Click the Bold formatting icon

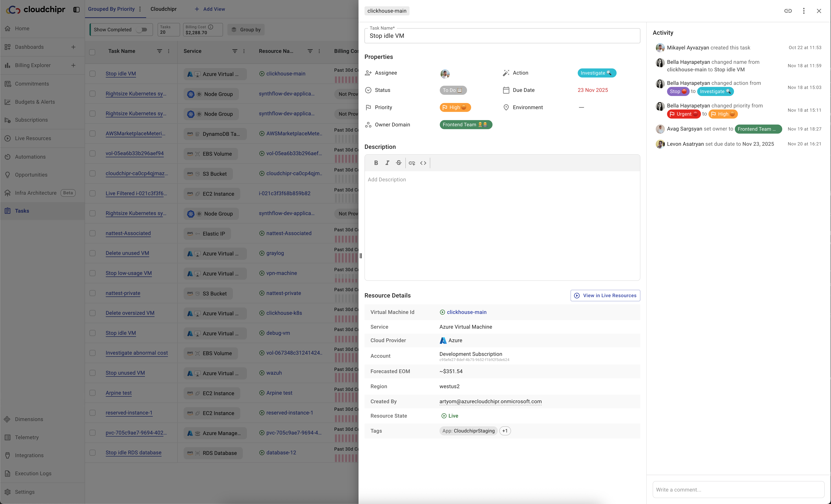click(x=376, y=163)
